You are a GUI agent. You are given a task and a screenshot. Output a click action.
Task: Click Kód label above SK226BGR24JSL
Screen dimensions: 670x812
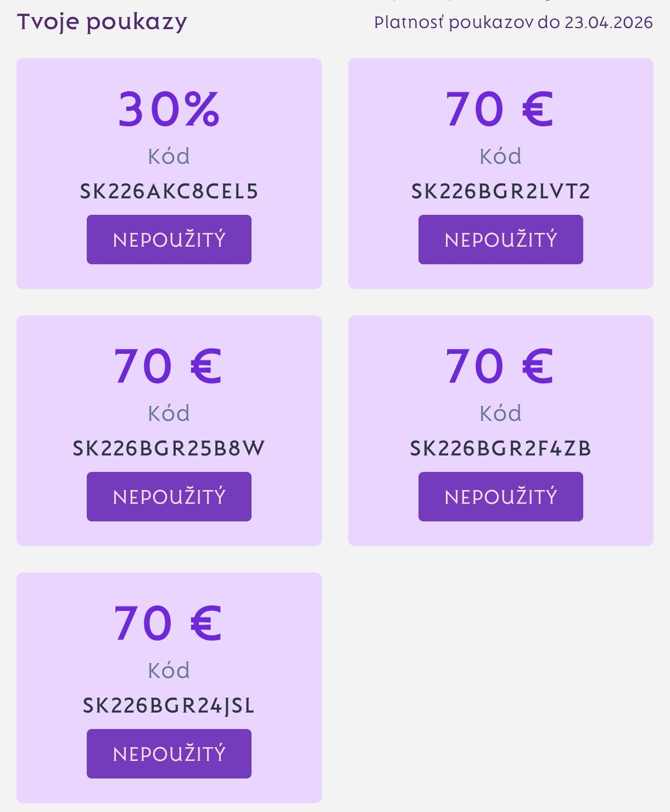click(169, 671)
